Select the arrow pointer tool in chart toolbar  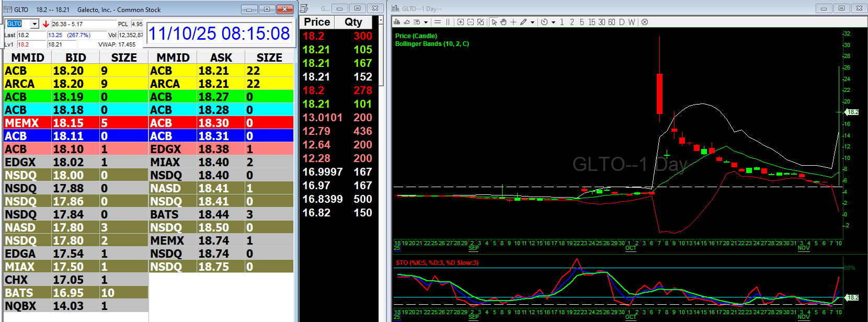click(494, 22)
